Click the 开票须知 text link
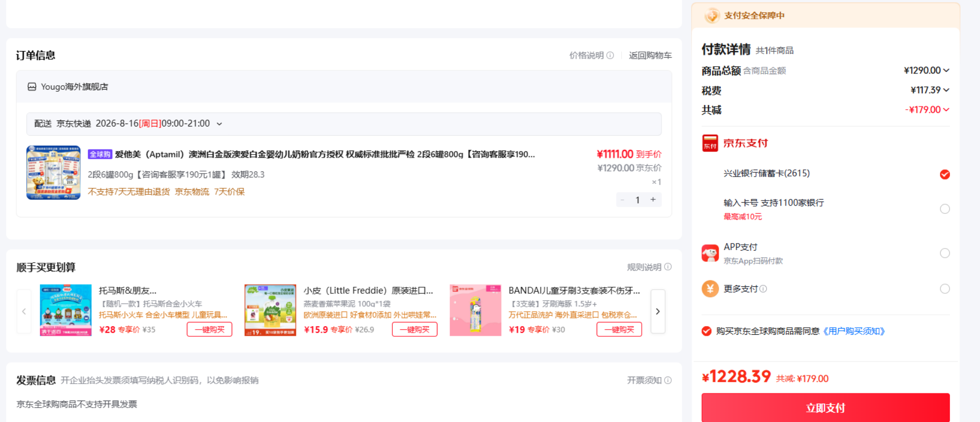This screenshot has height=422, width=980. click(x=644, y=380)
